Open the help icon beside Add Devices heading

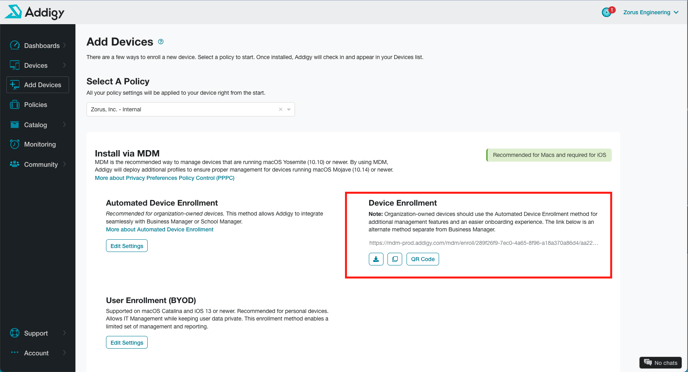tap(161, 42)
